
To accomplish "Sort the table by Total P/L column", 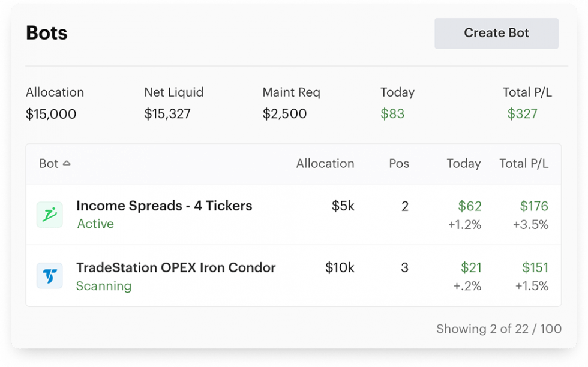I will [x=525, y=163].
